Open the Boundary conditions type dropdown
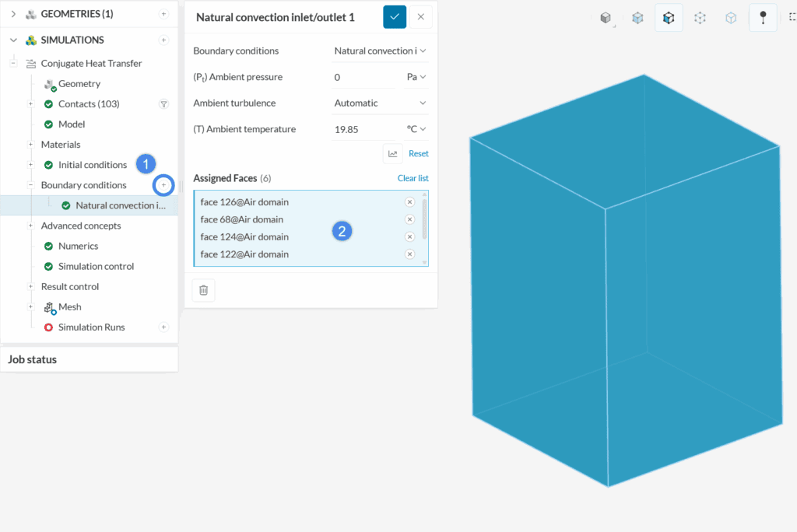The height and width of the screenshot is (532, 797). coord(380,51)
